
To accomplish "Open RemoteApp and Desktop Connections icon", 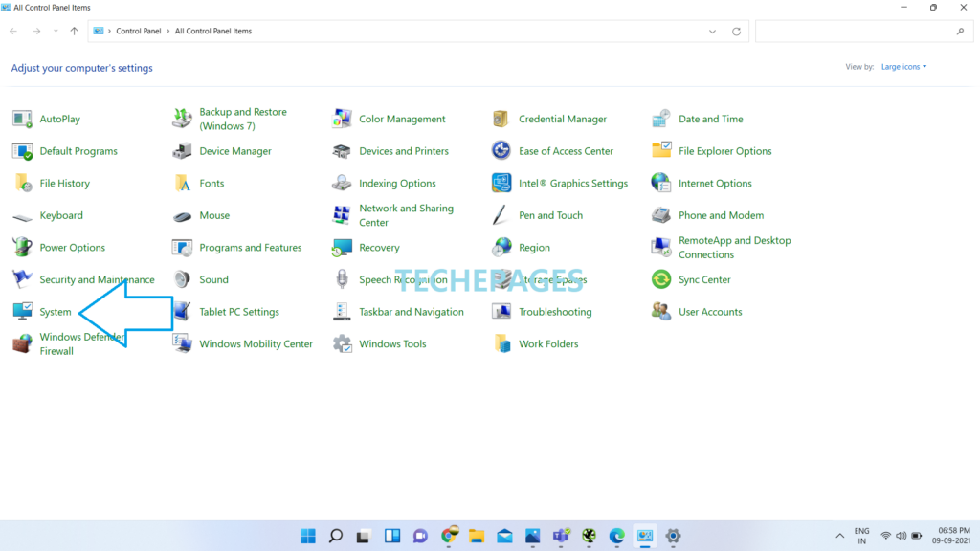I will click(x=661, y=248).
